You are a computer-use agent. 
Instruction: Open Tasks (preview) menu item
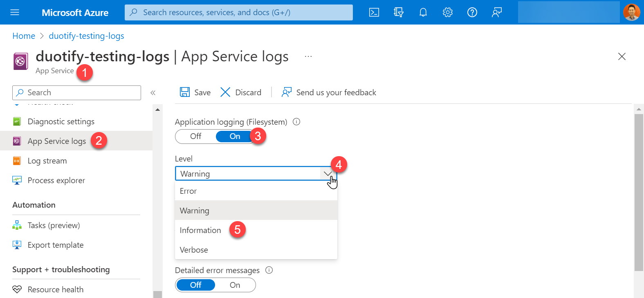pyautogui.click(x=76, y=225)
